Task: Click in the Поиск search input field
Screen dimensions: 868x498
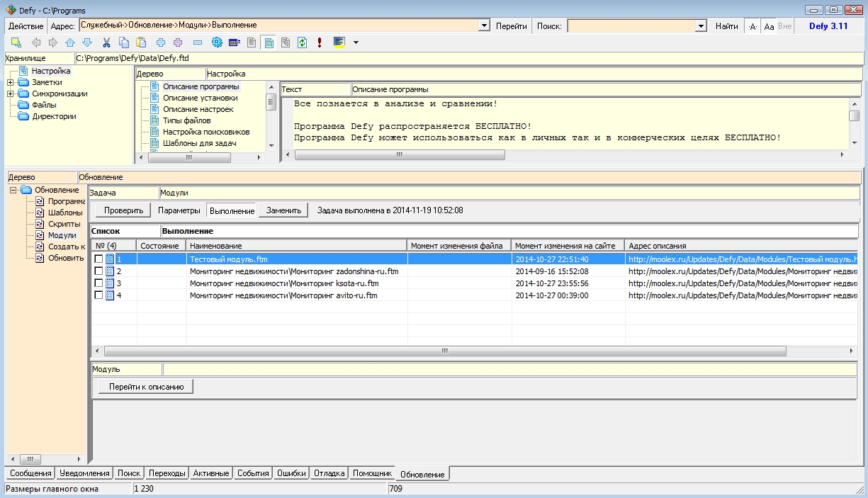Action: [x=631, y=26]
